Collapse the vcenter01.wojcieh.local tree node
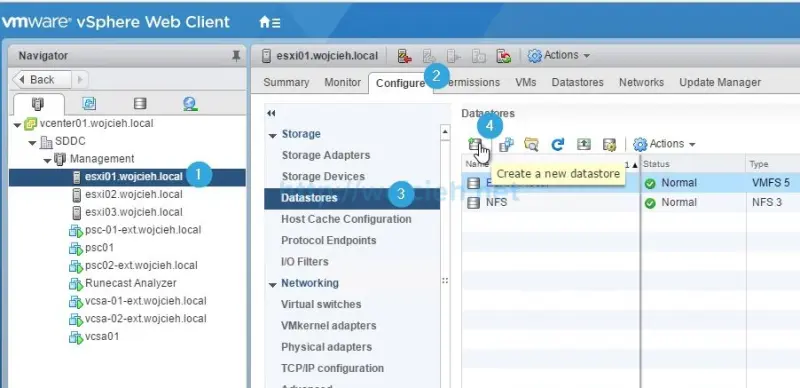 point(17,125)
